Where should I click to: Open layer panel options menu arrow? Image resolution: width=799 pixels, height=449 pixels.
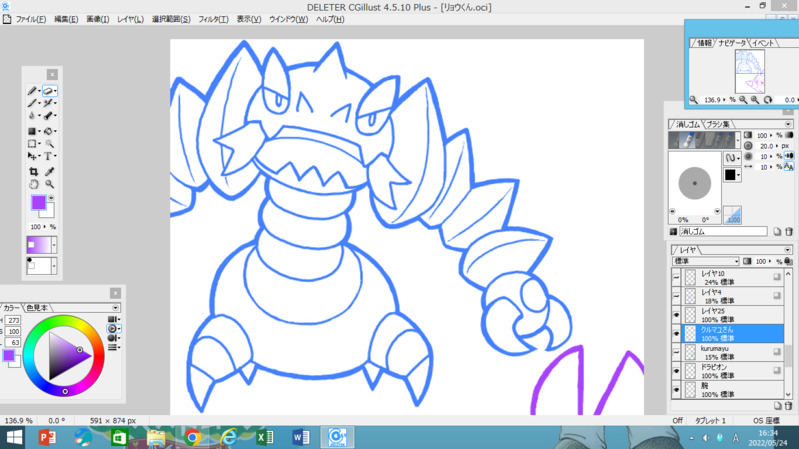point(788,250)
